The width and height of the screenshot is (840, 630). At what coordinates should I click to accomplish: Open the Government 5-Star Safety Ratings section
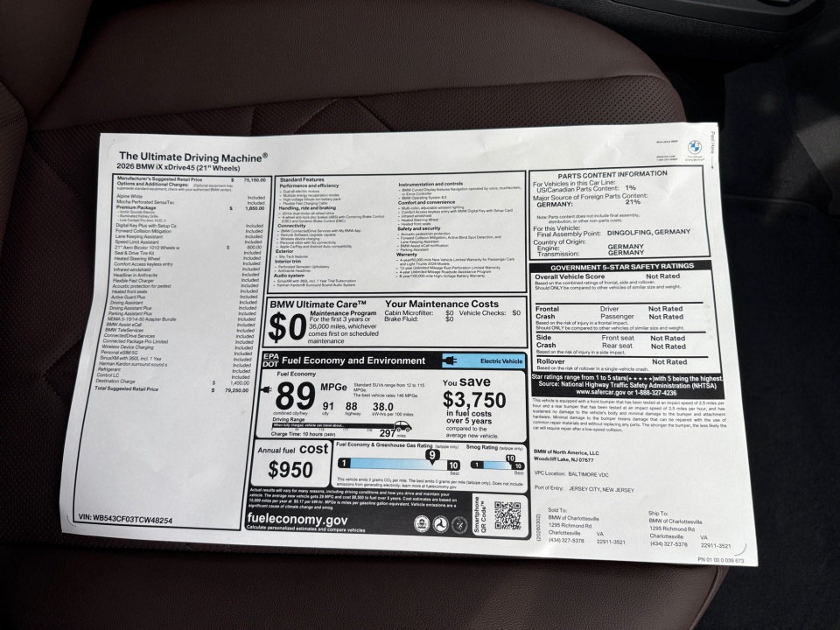point(623,266)
